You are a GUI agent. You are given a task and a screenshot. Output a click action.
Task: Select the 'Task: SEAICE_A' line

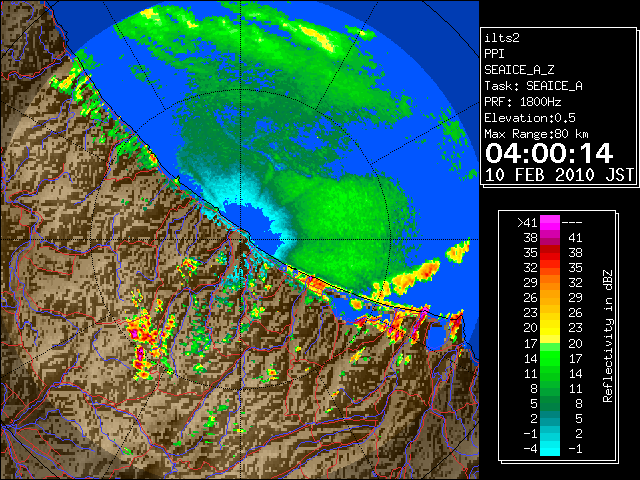[x=533, y=86]
